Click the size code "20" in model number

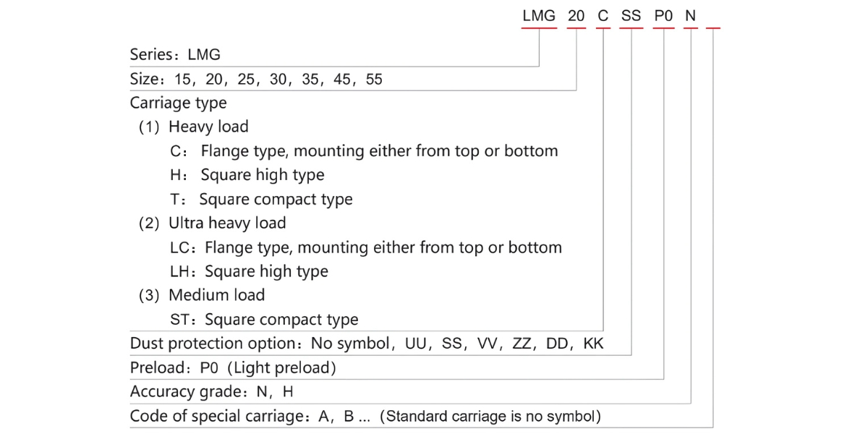tap(576, 15)
